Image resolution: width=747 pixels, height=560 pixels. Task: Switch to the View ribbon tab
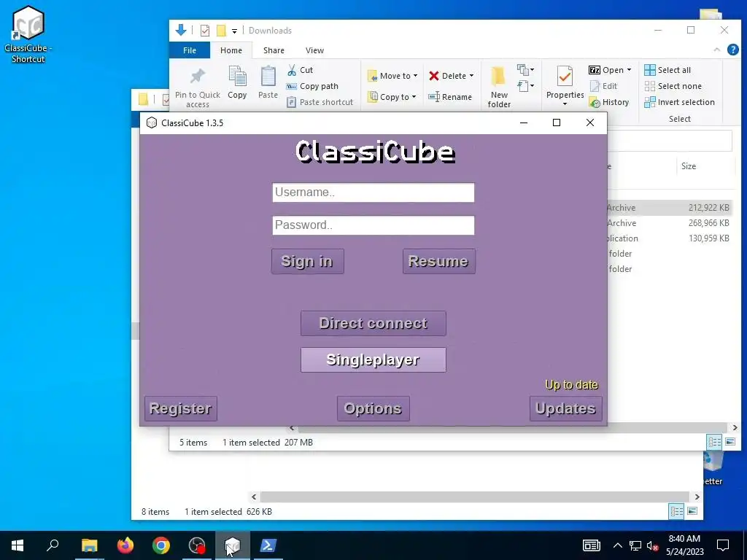tap(314, 50)
